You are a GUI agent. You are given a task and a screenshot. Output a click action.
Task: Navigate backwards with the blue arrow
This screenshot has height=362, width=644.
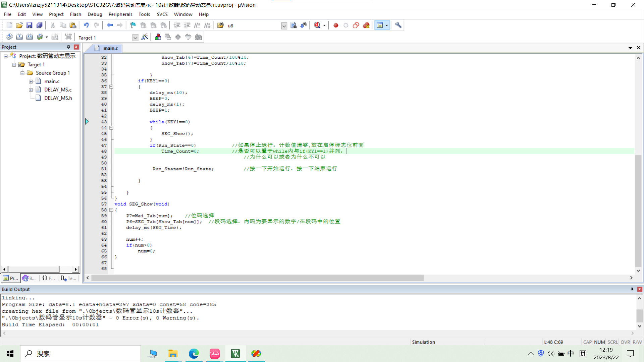[x=110, y=25]
